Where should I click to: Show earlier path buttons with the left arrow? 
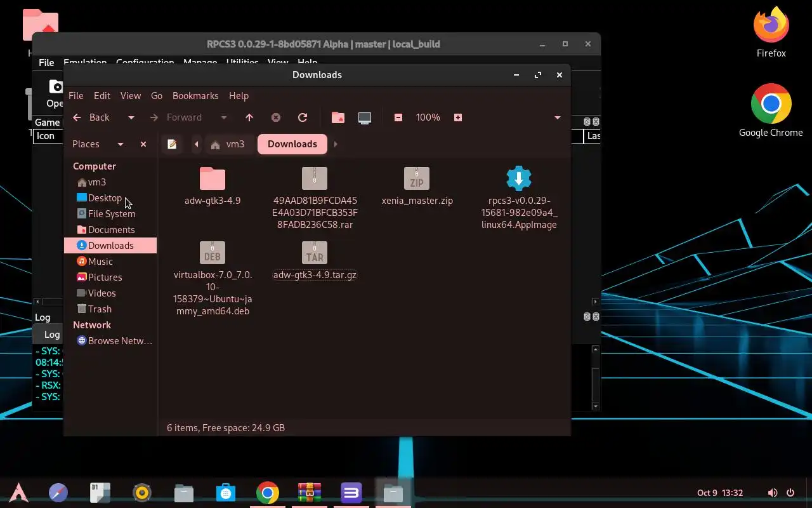click(x=197, y=144)
